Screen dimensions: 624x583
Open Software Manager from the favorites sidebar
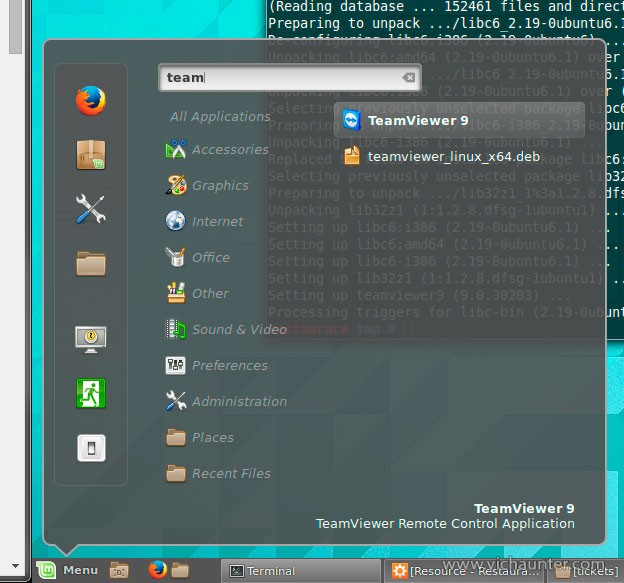click(x=91, y=155)
